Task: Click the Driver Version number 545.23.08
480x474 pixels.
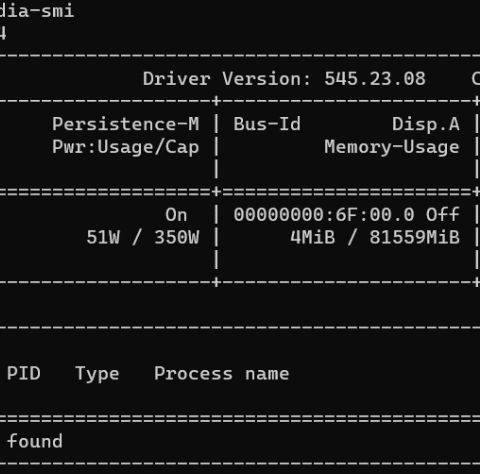Action: pos(375,79)
